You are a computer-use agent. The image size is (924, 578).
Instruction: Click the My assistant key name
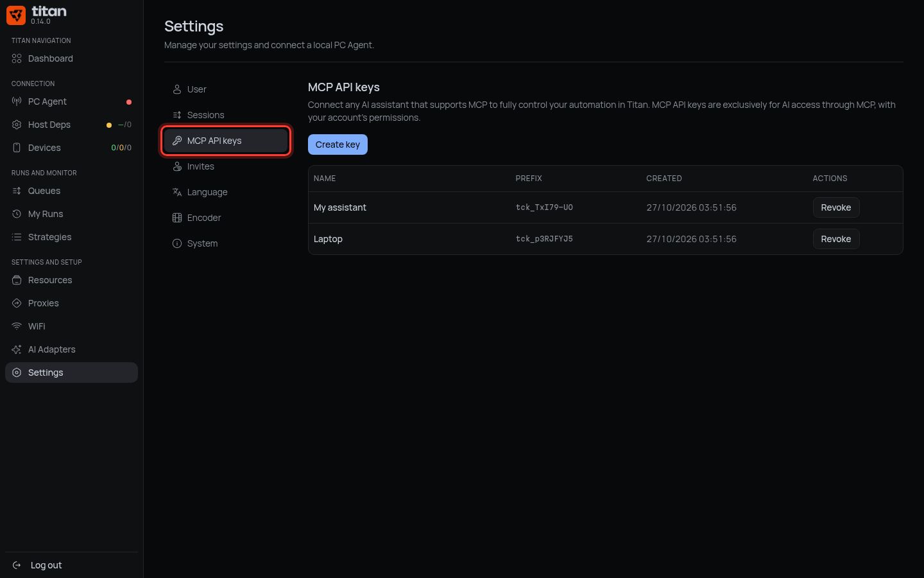point(340,207)
